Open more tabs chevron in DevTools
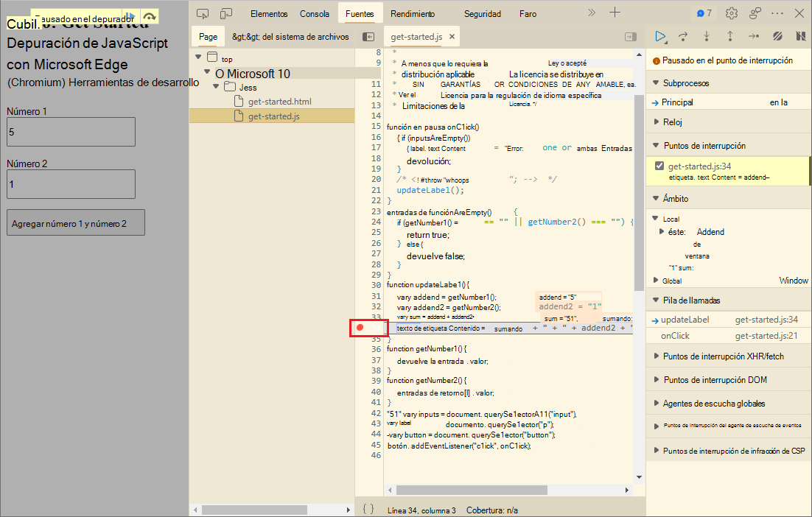Viewport: 812px width, 517px height. tap(592, 13)
